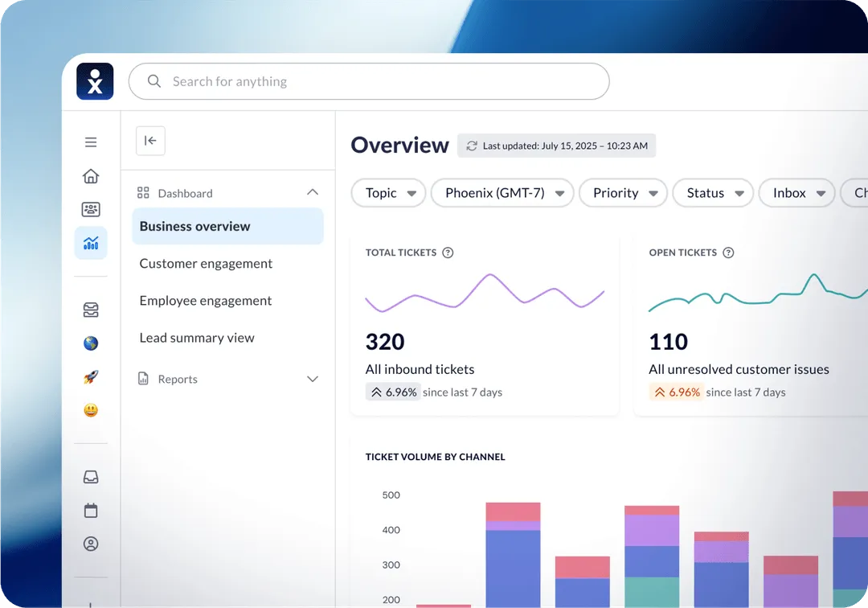
Task: Click the 300 axis label in chart
Action: [391, 565]
